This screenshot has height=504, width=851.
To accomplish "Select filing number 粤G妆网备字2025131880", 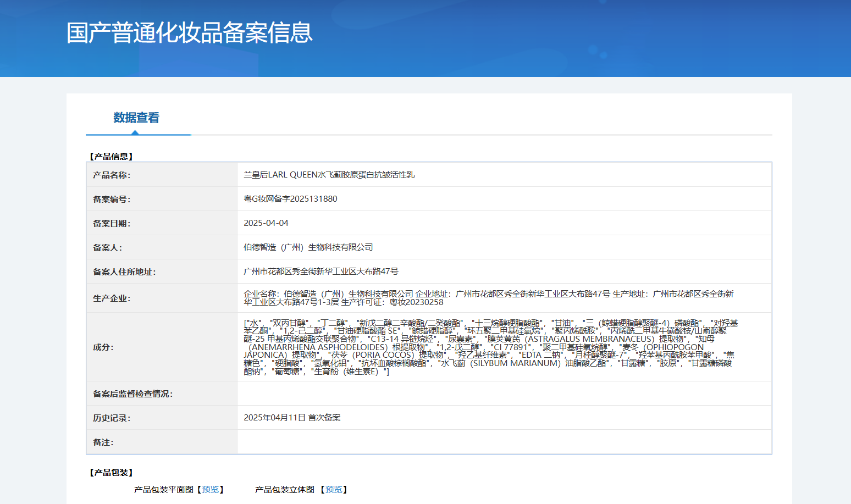I will tap(291, 199).
